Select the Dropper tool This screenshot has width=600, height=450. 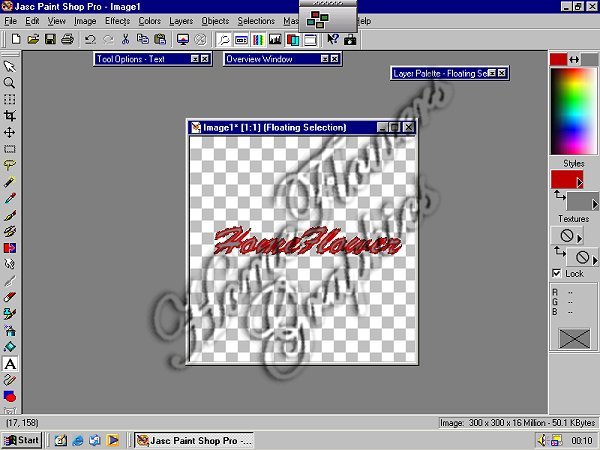tap(10, 198)
